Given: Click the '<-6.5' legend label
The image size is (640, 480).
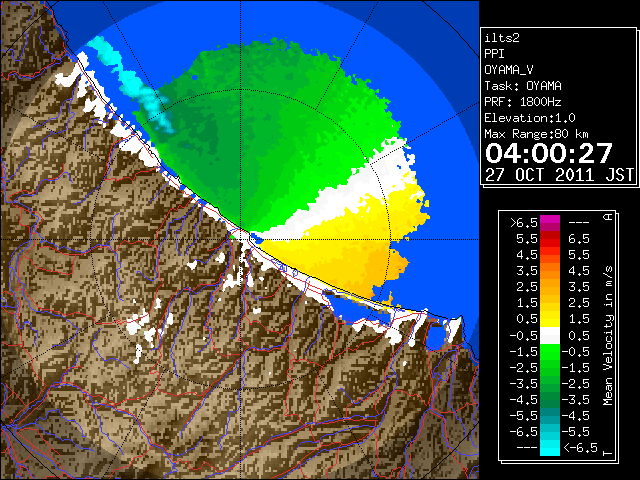Looking at the screenshot, I should pos(580,448).
